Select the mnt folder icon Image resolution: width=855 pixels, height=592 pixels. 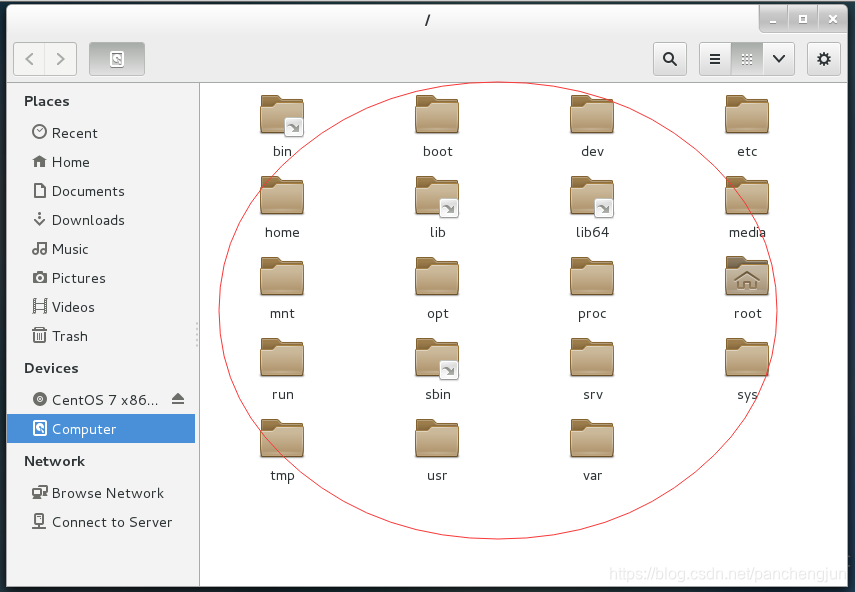click(x=282, y=277)
